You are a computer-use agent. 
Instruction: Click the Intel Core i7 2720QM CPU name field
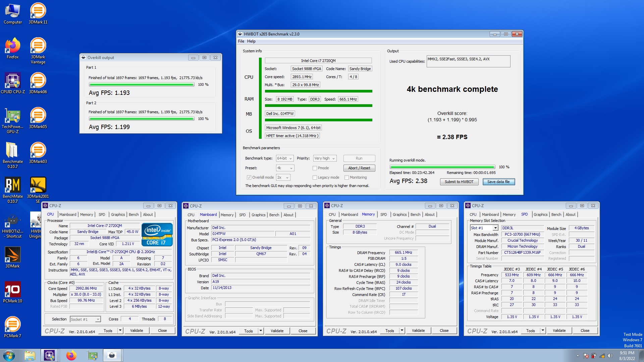318,61
